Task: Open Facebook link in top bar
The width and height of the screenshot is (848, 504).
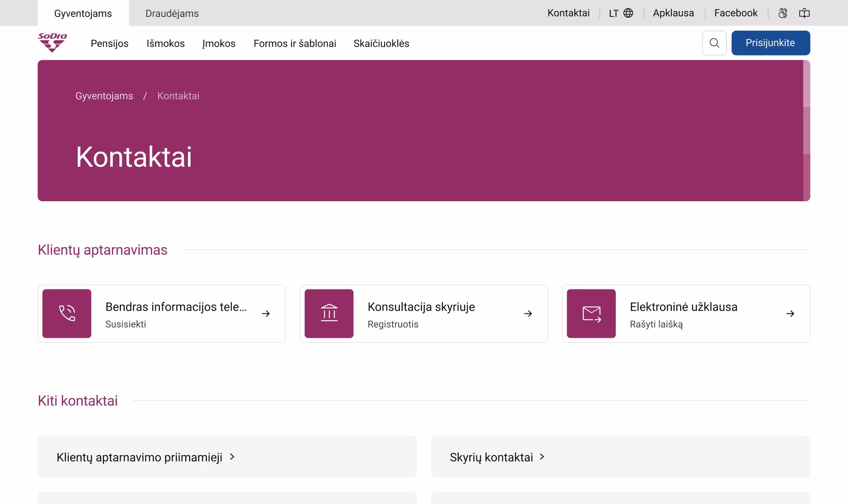Action: (x=736, y=13)
